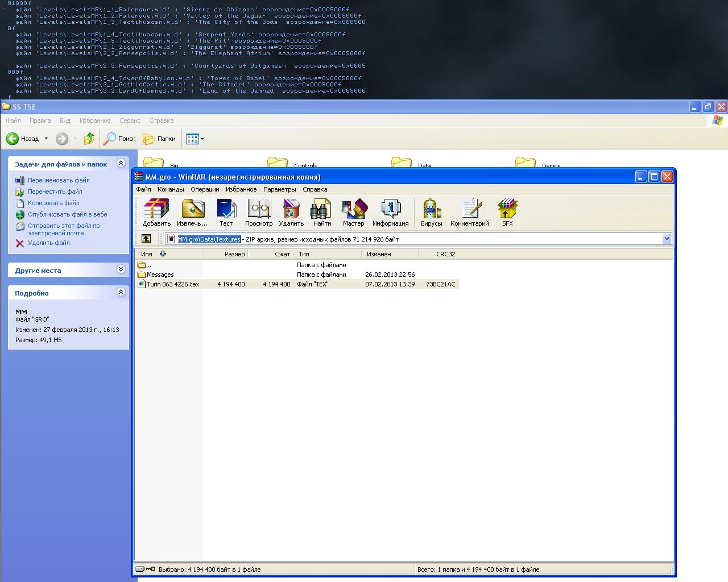The height and width of the screenshot is (582, 728).
Task: Click the key icon in WinRAR status bar
Action: pos(151,569)
